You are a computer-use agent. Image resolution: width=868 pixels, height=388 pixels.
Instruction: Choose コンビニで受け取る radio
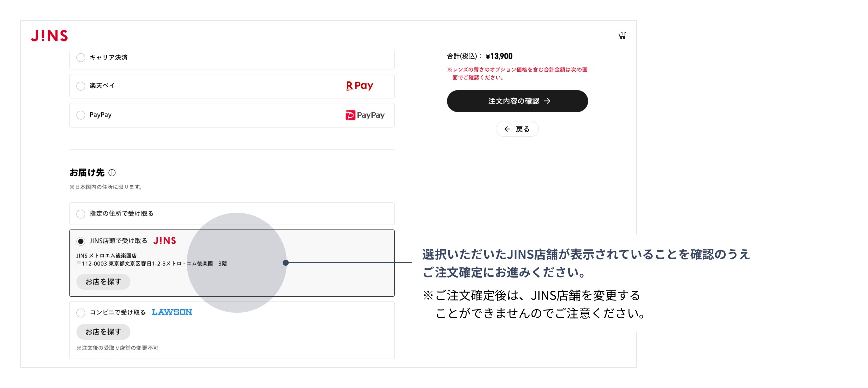click(x=81, y=313)
